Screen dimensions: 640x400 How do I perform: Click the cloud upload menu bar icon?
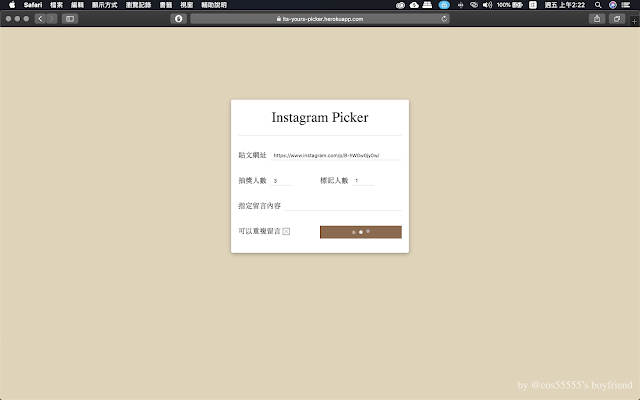[414, 5]
